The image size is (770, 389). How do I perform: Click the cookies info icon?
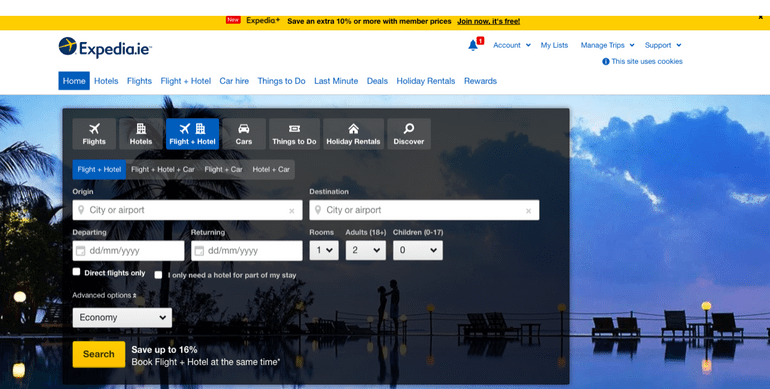point(605,61)
